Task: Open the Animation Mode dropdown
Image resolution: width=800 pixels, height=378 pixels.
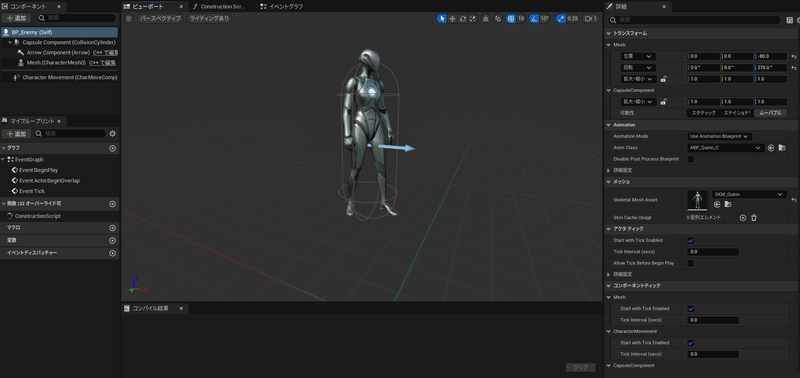Action: (x=719, y=136)
